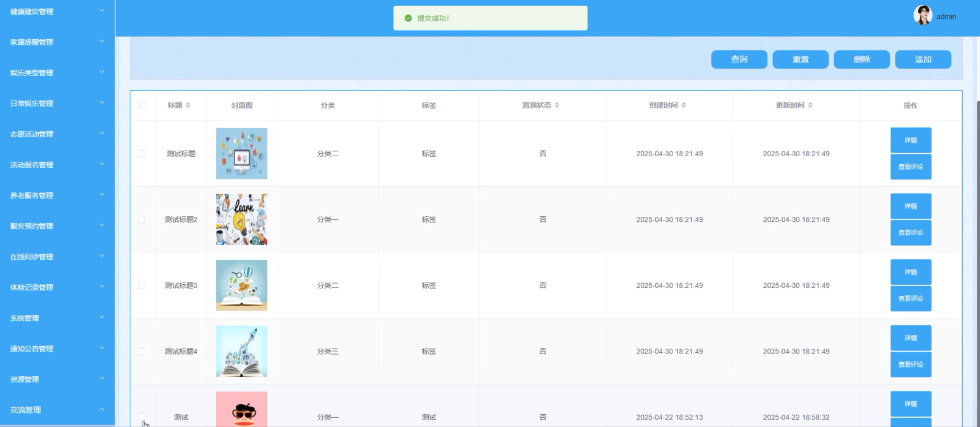Click 测试 tag cell in last row

point(429,417)
